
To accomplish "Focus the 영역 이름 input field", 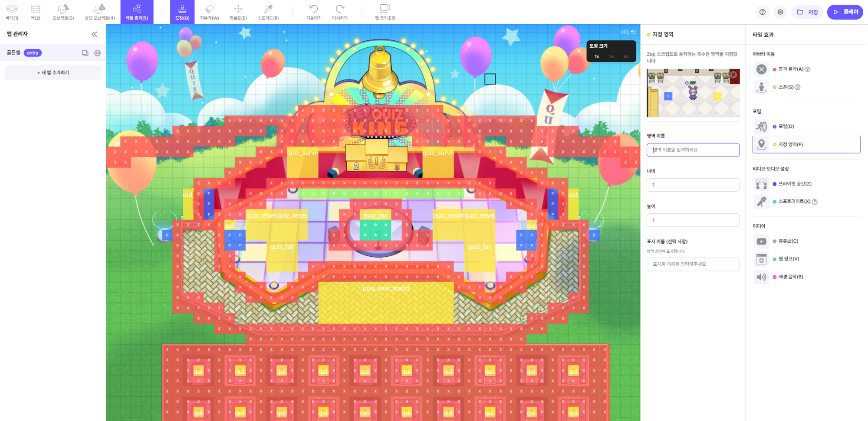I will point(693,150).
